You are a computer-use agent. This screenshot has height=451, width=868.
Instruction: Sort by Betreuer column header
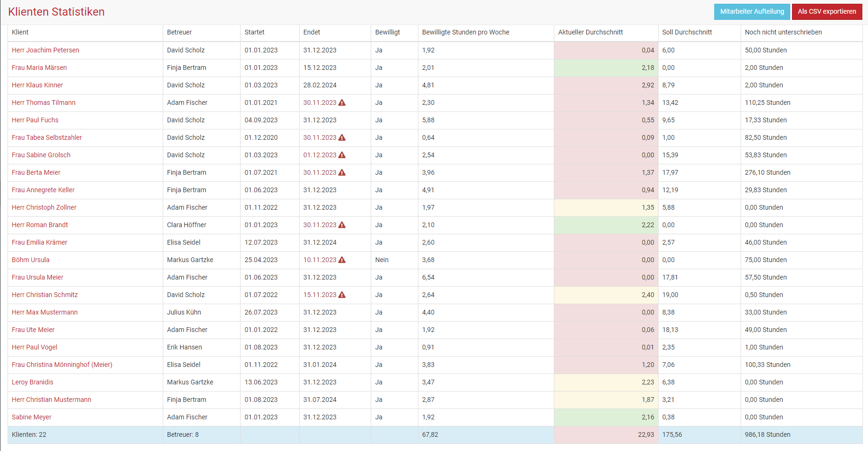pos(179,32)
